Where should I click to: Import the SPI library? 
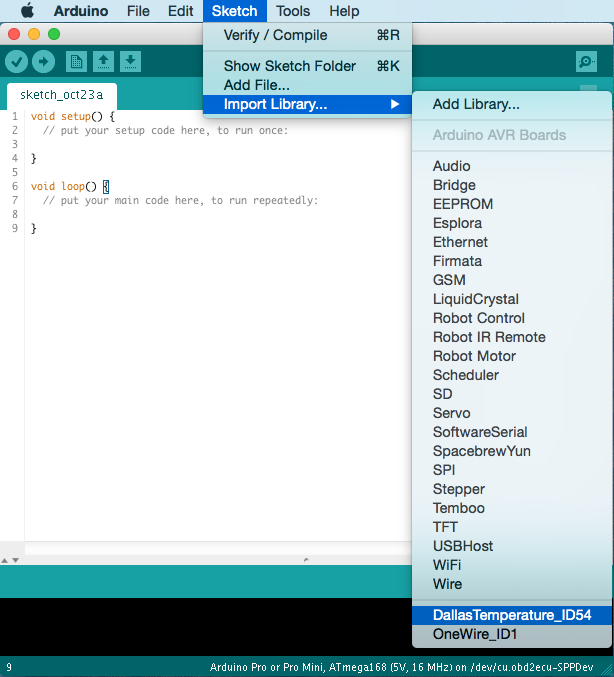512,470
